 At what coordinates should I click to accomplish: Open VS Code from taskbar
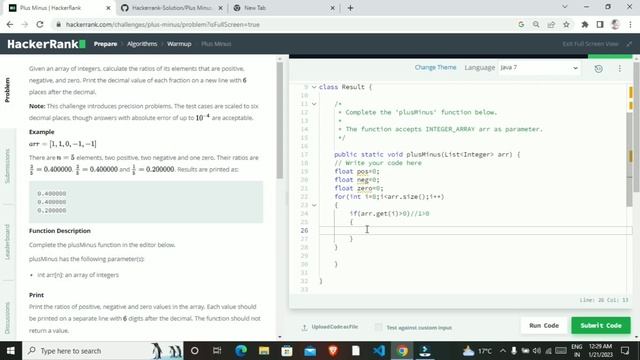[x=379, y=351]
